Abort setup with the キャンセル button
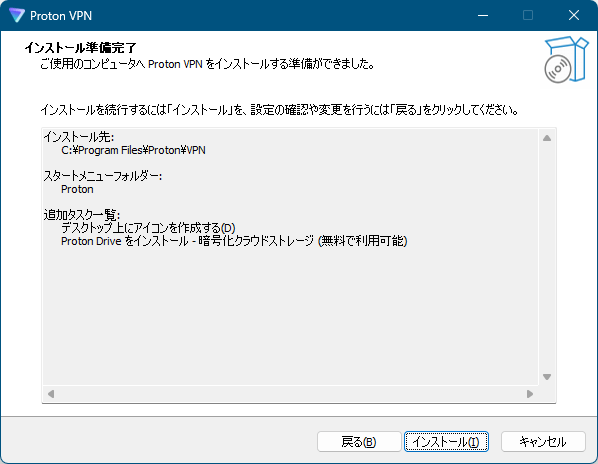598x464 pixels. [543, 442]
